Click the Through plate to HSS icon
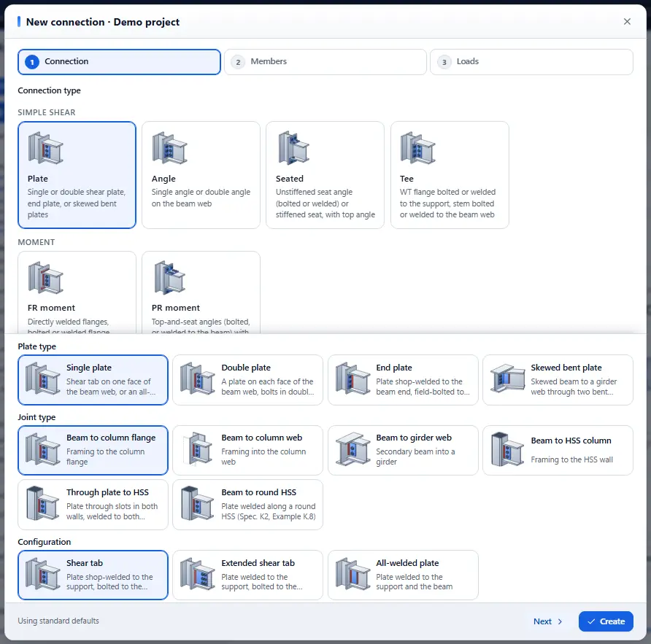 43,504
